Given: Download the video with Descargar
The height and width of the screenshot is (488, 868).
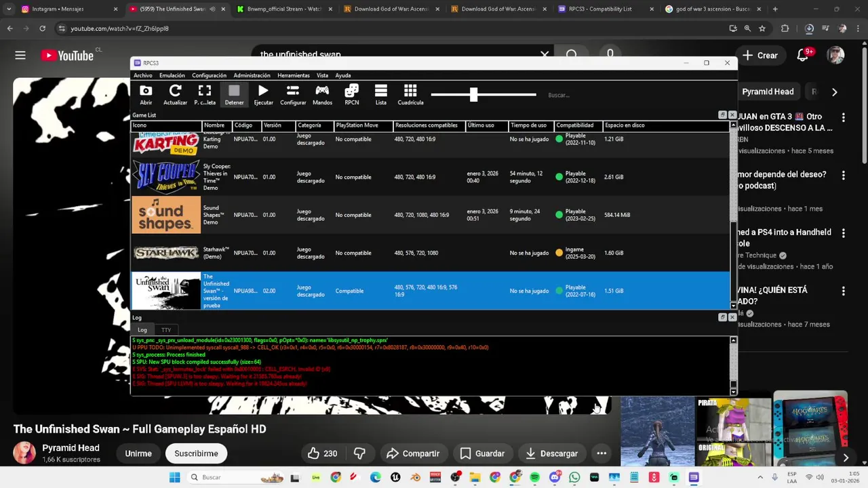Looking at the screenshot, I should 552,453.
